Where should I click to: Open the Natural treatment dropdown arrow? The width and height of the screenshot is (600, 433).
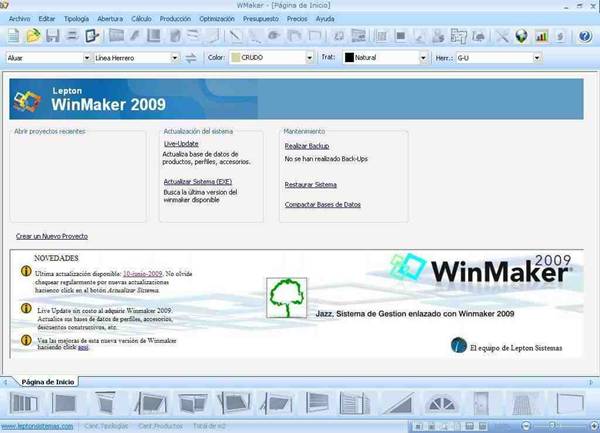click(423, 58)
